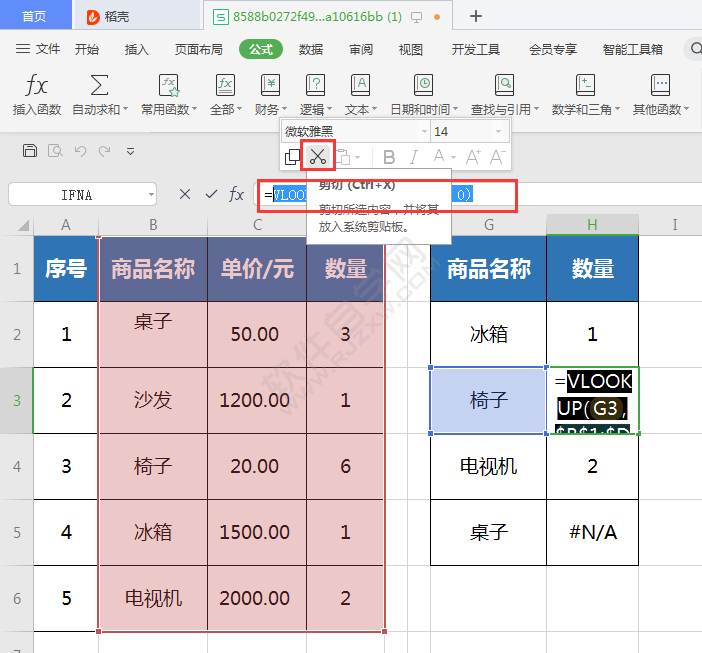Expand the font name 微软雅黑 dropdown

coord(424,132)
